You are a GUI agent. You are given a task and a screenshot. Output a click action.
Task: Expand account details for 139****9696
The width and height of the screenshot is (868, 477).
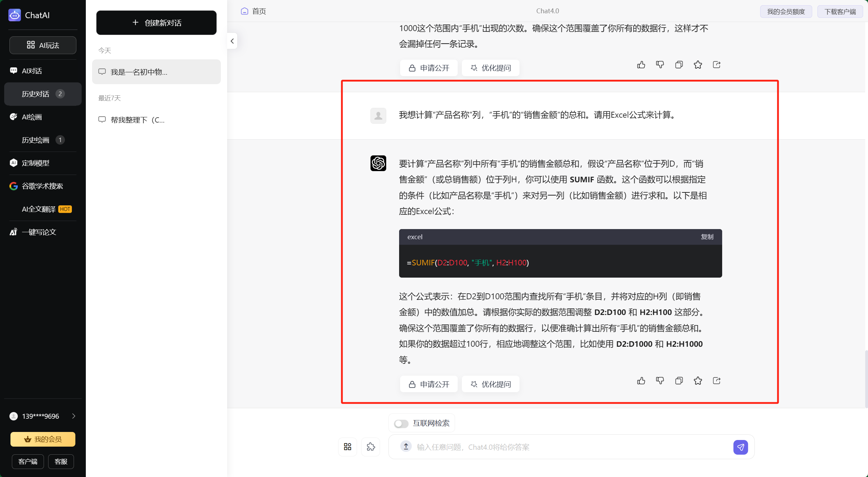point(74,416)
